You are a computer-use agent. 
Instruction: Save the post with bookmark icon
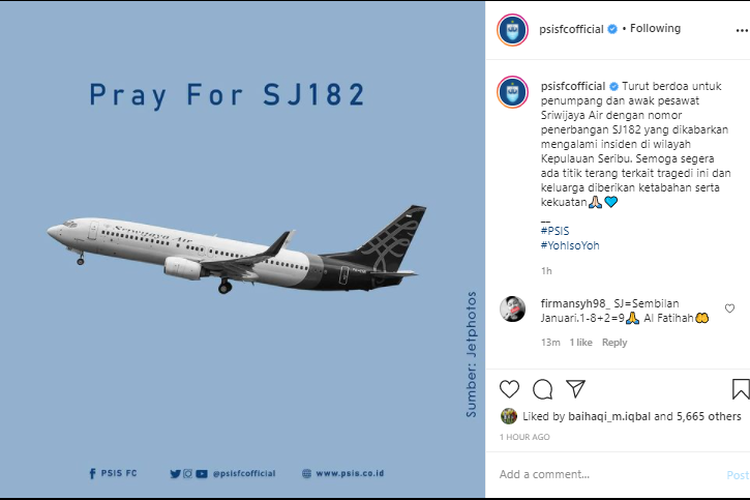(740, 389)
